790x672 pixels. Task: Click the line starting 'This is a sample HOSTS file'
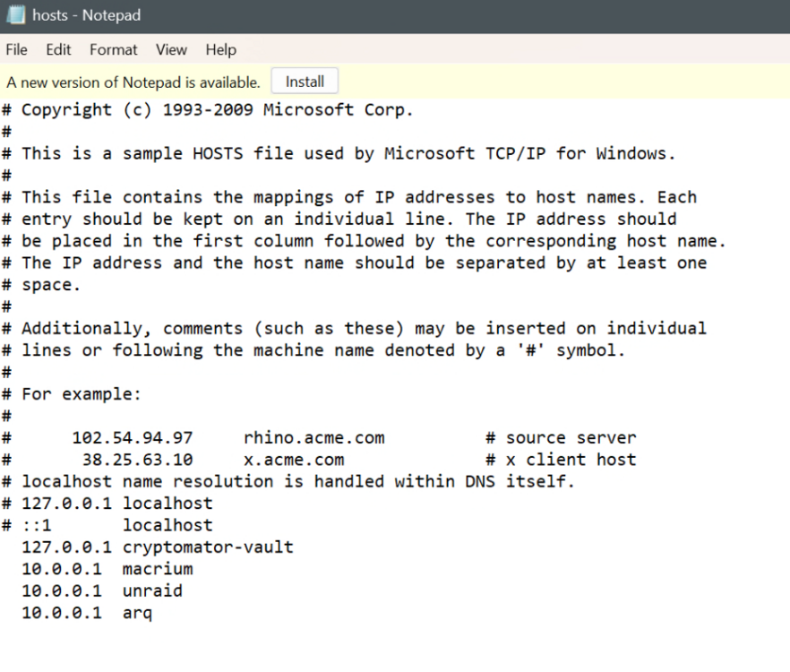point(338,153)
